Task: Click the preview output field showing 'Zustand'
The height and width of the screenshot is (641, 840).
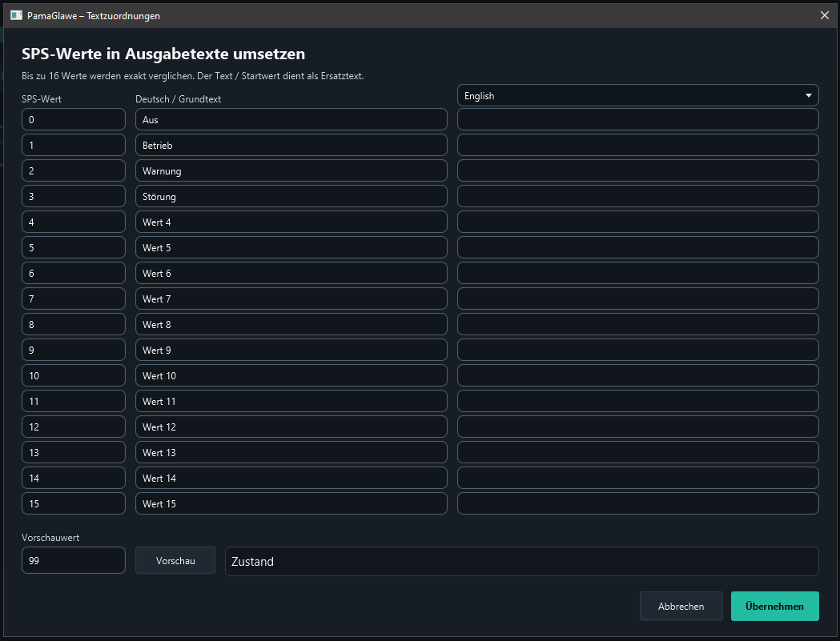Action: (x=522, y=561)
